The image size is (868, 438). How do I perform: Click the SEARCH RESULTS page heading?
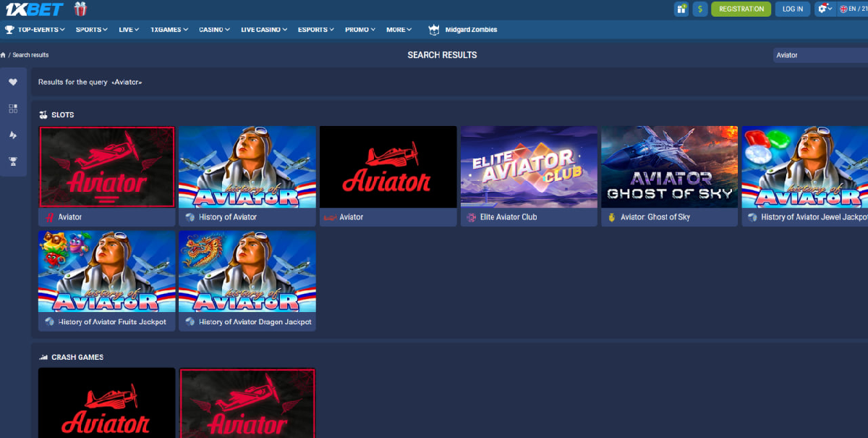pos(442,55)
